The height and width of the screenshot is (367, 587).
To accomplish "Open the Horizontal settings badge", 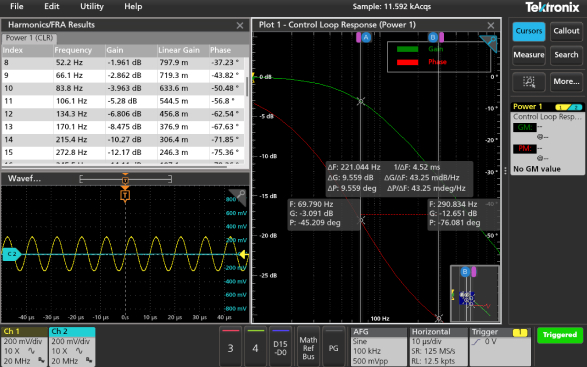I will [439, 347].
